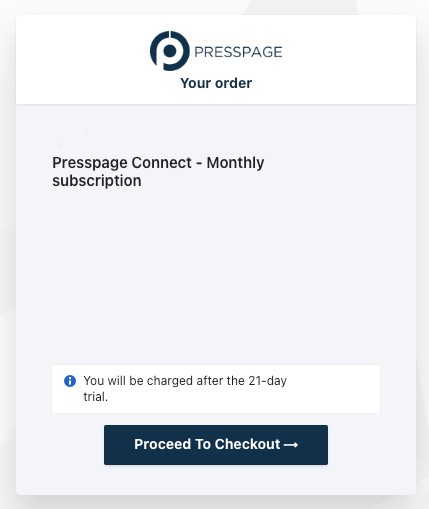Click the blue info icon
Screen dimensions: 429x509
(70, 381)
